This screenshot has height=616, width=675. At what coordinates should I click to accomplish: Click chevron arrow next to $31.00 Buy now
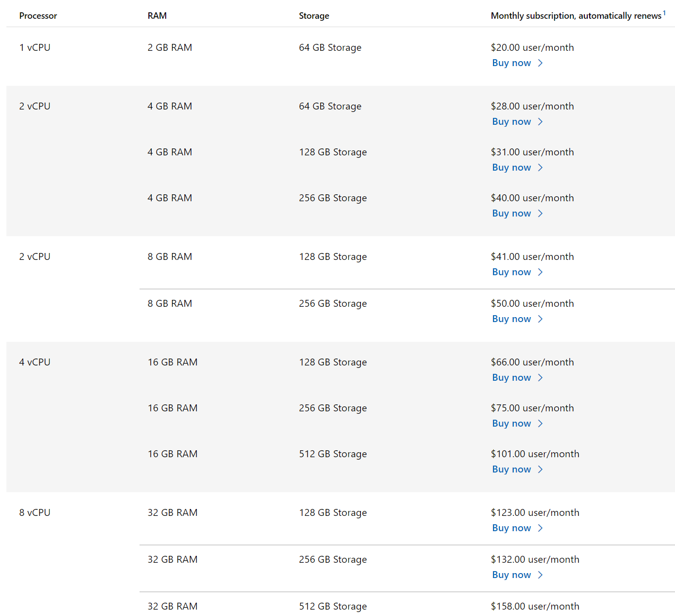click(x=540, y=168)
